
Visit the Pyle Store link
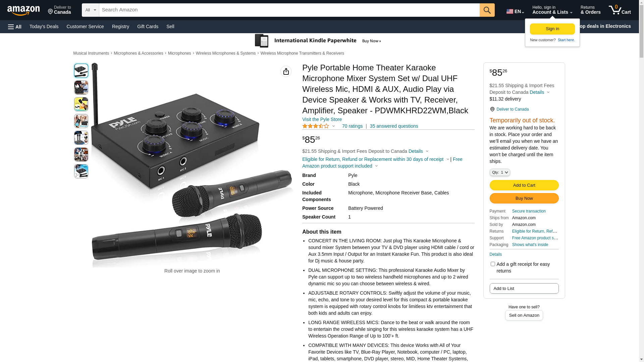point(322,119)
